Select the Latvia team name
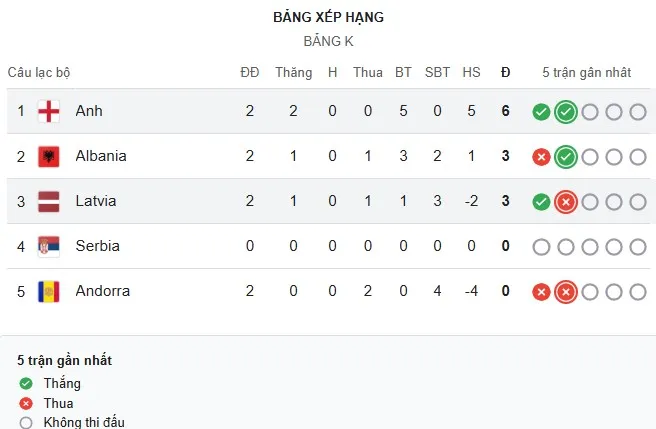Viewport: 656px width, 429px height. click(96, 201)
